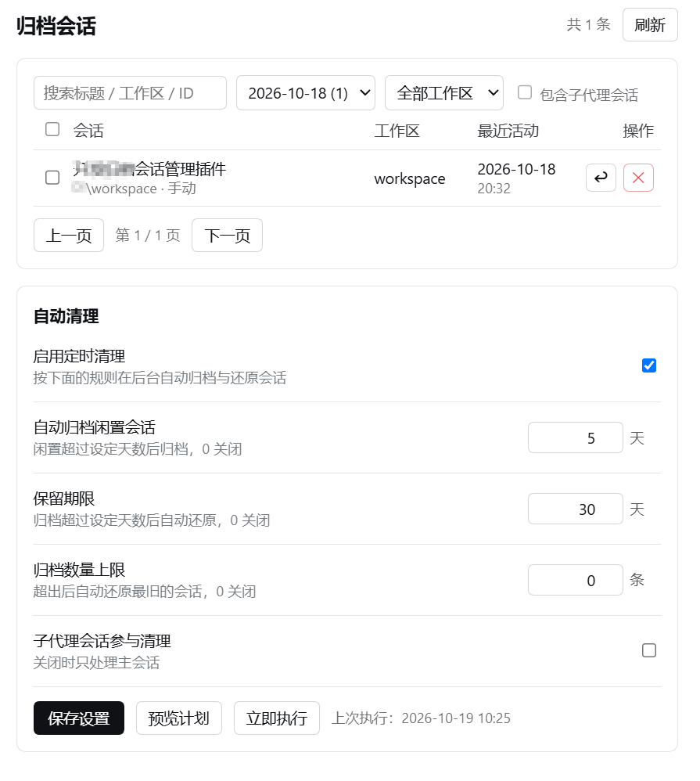Click the 自动归档闲置会话 setting label
The height and width of the screenshot is (781, 700).
94,428
